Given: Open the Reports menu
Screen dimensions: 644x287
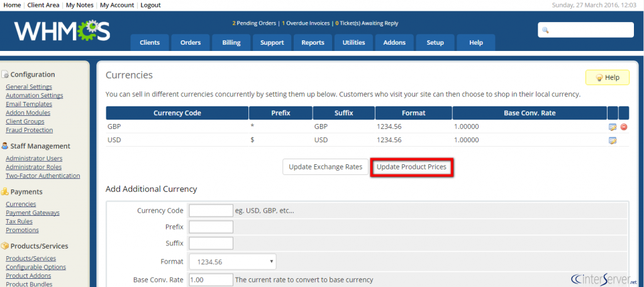Looking at the screenshot, I should coord(313,43).
